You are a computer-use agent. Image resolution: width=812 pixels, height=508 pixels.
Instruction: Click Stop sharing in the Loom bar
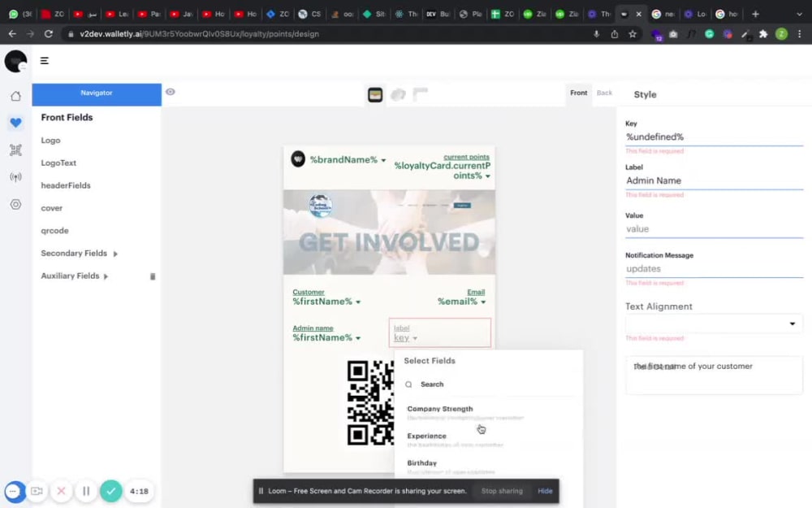tap(502, 491)
